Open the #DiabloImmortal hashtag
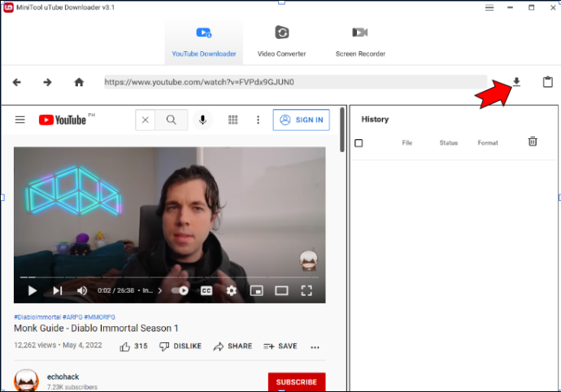This screenshot has height=392, width=561. click(37, 317)
